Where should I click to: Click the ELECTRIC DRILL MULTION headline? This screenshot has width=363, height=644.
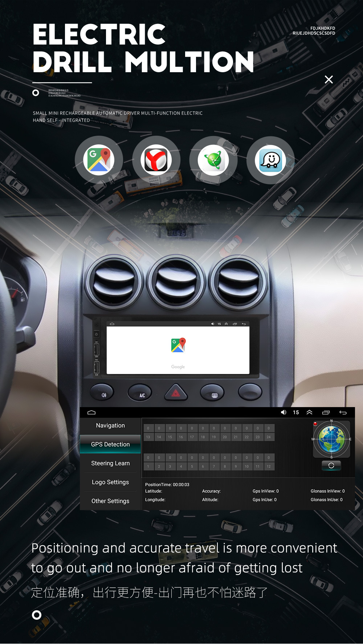click(x=143, y=48)
